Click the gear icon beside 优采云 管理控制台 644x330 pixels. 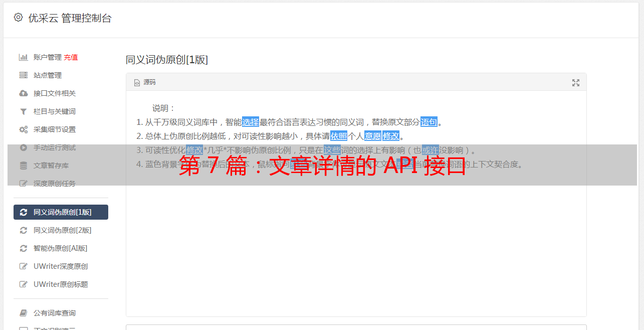(18, 18)
